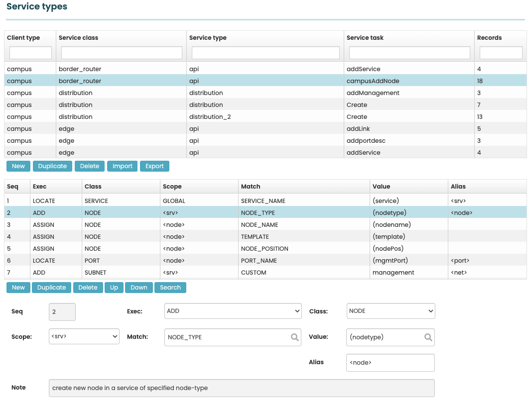The height and width of the screenshot is (401, 532).
Task: Move the sequence step Up
Action: (114, 287)
